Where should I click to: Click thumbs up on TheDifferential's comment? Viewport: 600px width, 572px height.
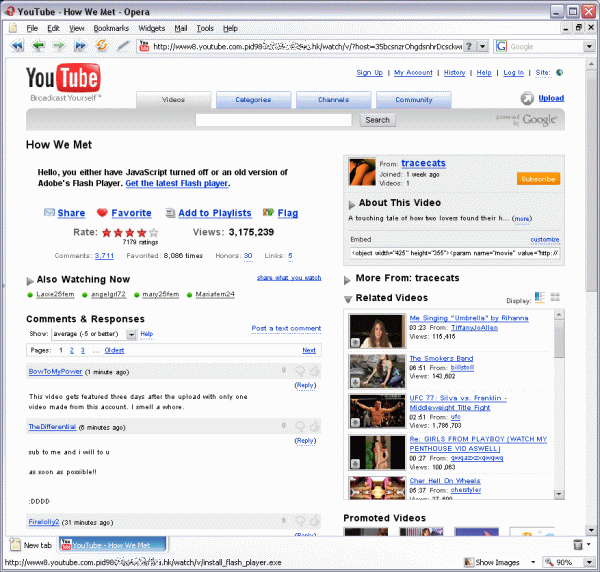(x=315, y=426)
